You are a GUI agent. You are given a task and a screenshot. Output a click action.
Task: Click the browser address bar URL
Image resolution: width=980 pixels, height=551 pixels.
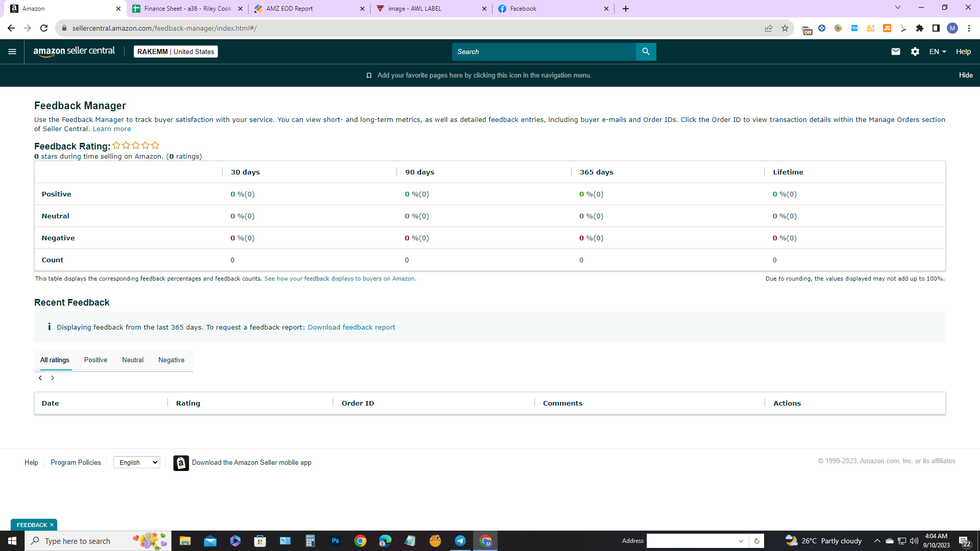pos(164,28)
